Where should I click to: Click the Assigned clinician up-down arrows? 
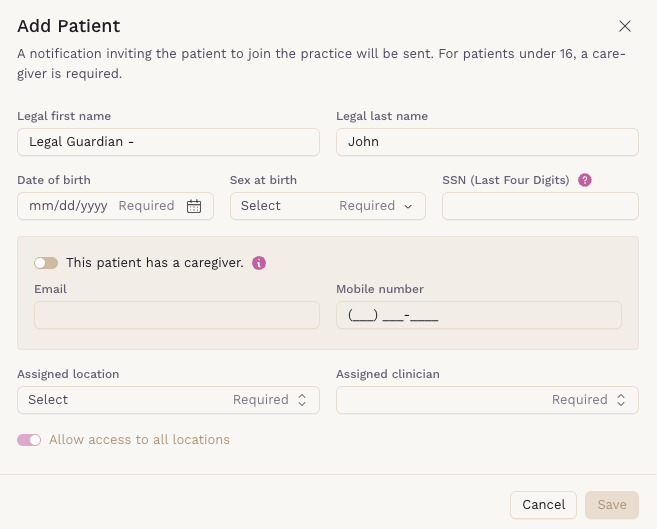pos(620,400)
